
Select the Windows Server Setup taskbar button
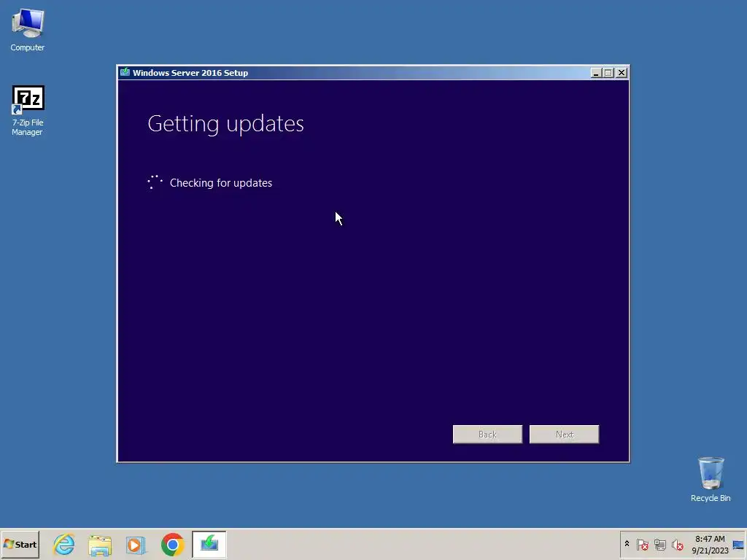(209, 544)
